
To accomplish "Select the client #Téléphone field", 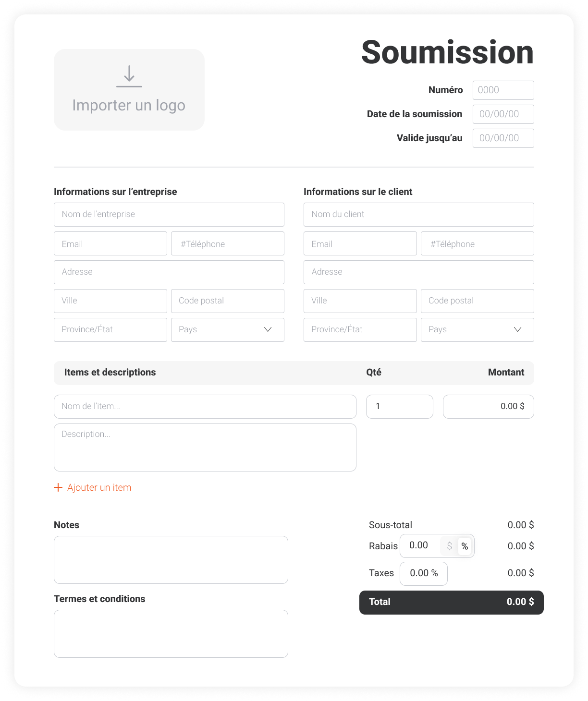I will 477,243.
